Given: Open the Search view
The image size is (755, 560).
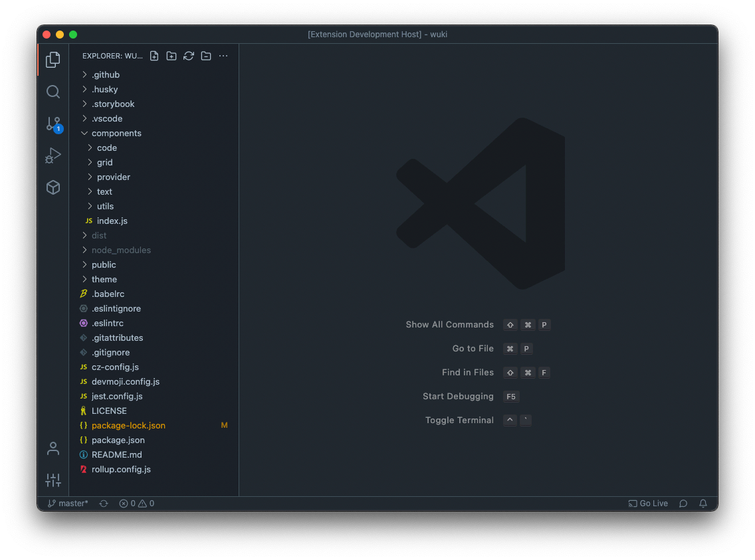Looking at the screenshot, I should coord(53,92).
